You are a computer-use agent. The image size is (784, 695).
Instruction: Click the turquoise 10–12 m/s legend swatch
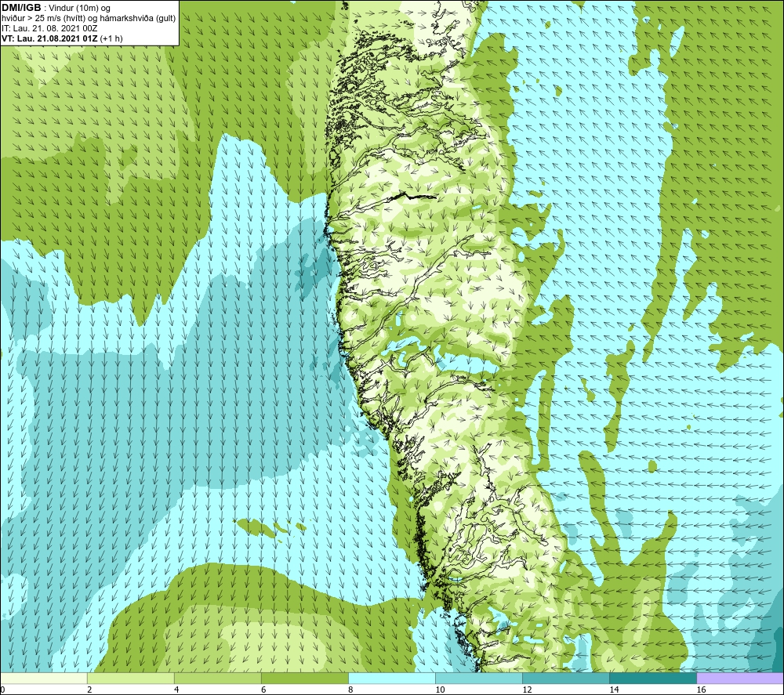479,679
